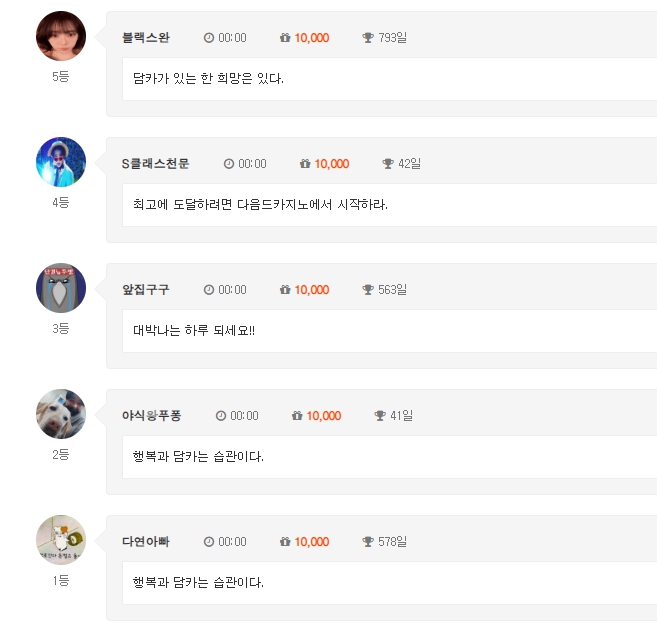Select the 야식왕푸풍 username
This screenshot has width=657, height=627.
151,416
